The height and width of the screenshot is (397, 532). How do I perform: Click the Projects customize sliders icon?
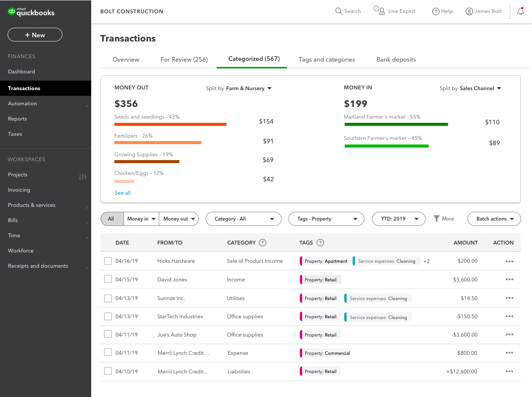tap(83, 176)
